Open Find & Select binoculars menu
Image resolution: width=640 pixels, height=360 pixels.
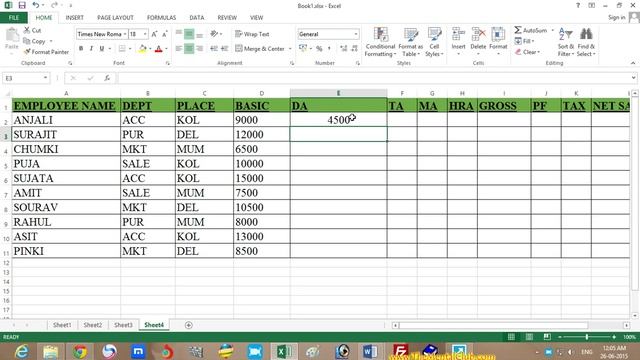586,42
